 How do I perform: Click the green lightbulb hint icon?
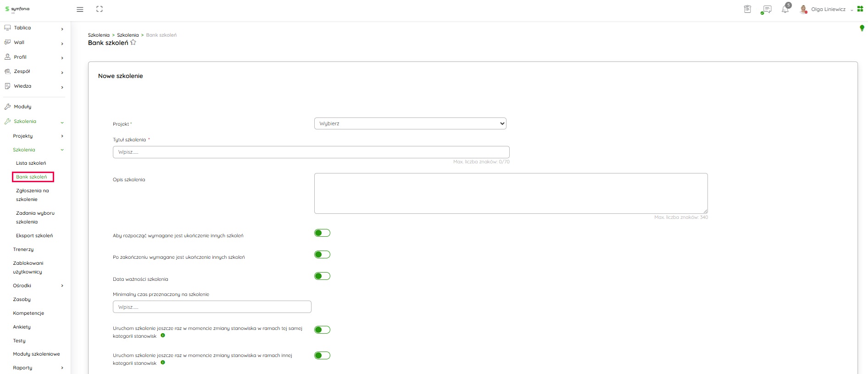tap(862, 28)
